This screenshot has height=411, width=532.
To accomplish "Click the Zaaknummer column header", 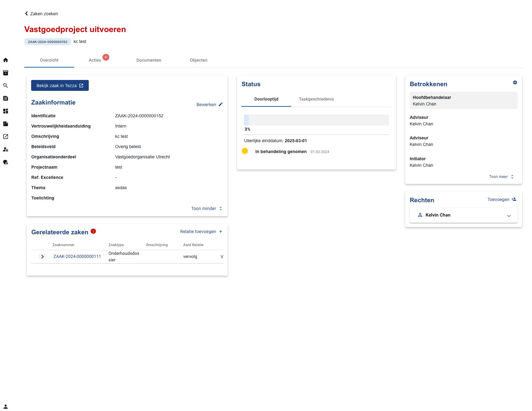I will (x=64, y=245).
